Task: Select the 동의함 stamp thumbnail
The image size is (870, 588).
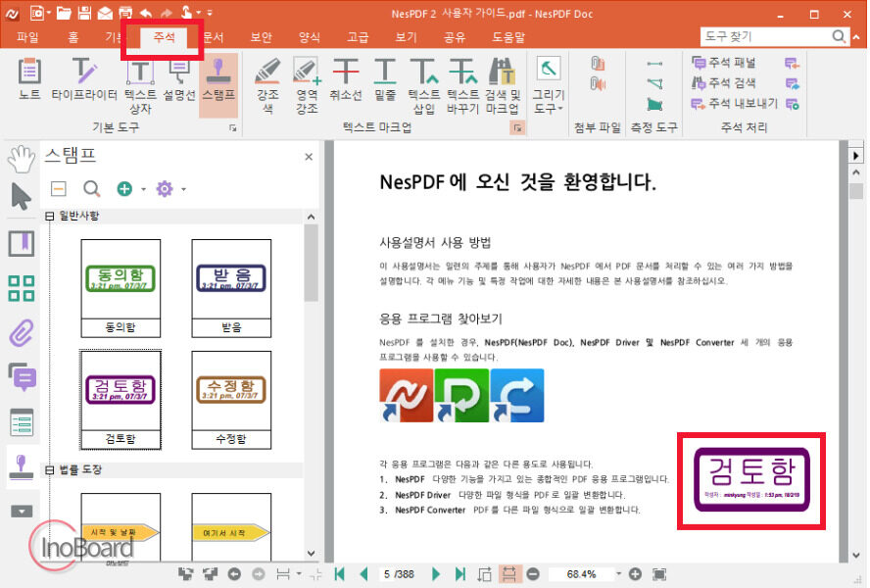Action: point(121,288)
